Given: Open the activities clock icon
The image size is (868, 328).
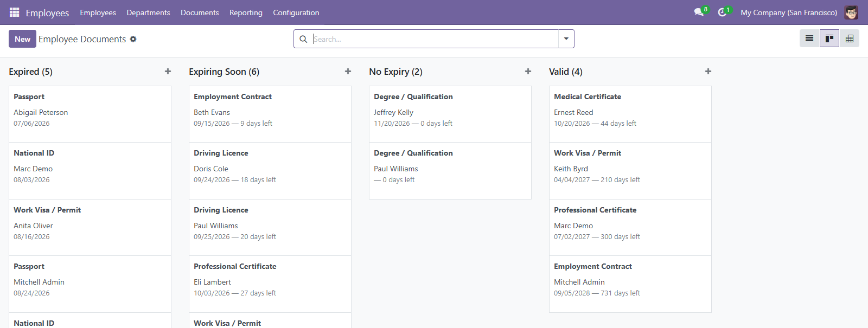Looking at the screenshot, I should (x=722, y=12).
